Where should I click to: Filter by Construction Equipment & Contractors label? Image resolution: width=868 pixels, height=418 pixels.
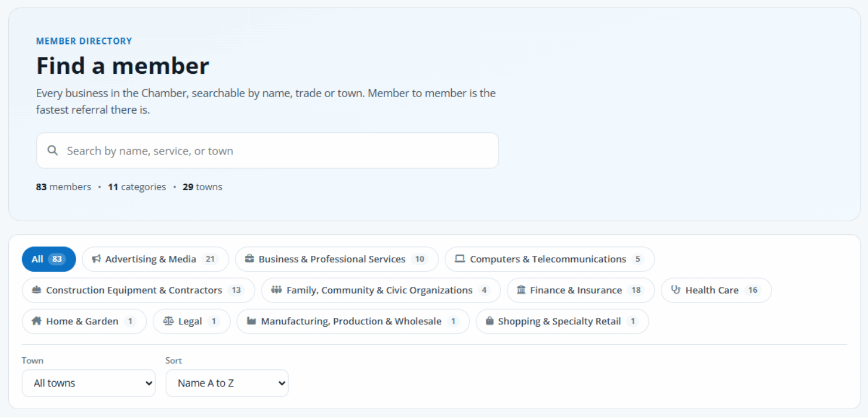tap(134, 290)
